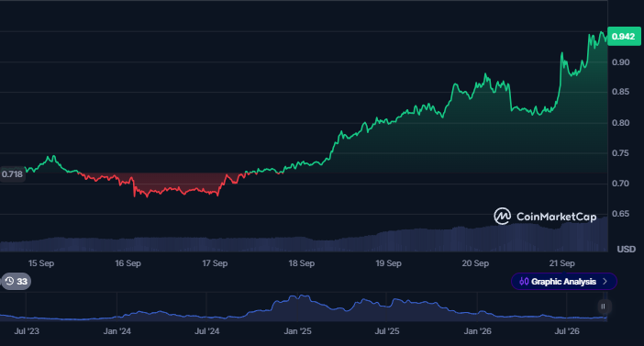Image resolution: width=644 pixels, height=346 pixels.
Task: Select the 18 Sep date label
Action: click(x=302, y=263)
